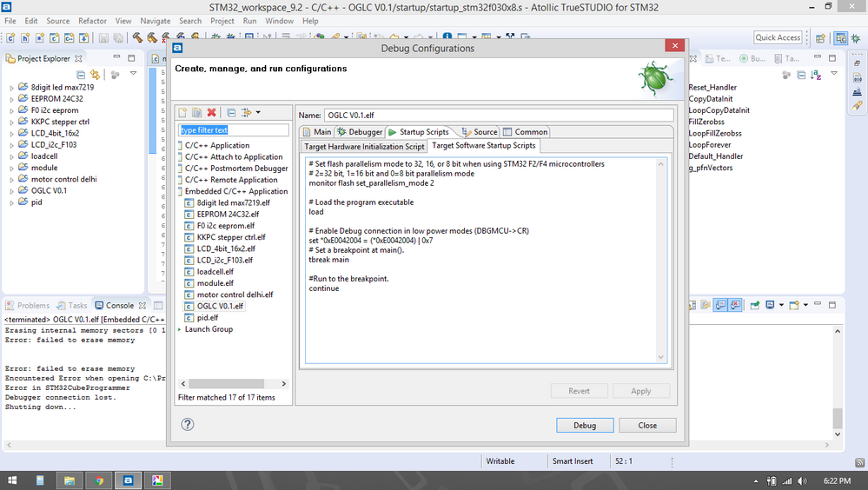Click Collapse All icon in Outline view

pos(801,75)
